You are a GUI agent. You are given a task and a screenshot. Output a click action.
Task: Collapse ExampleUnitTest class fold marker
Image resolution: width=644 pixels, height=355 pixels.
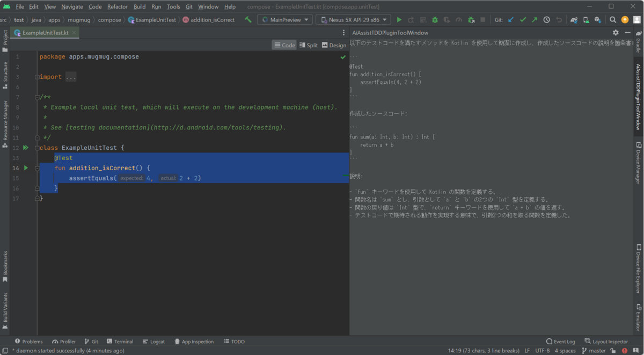[x=37, y=148]
